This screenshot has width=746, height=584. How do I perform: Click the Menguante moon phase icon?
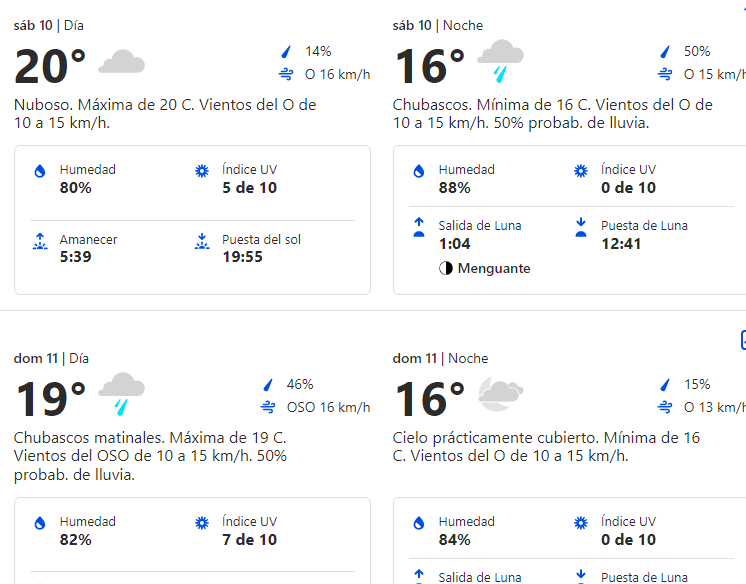pos(446,269)
